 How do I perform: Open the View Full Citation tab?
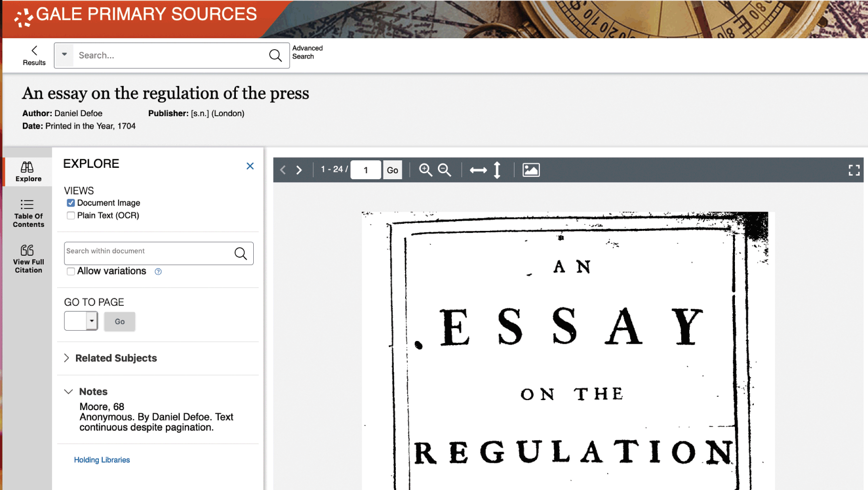tap(28, 259)
